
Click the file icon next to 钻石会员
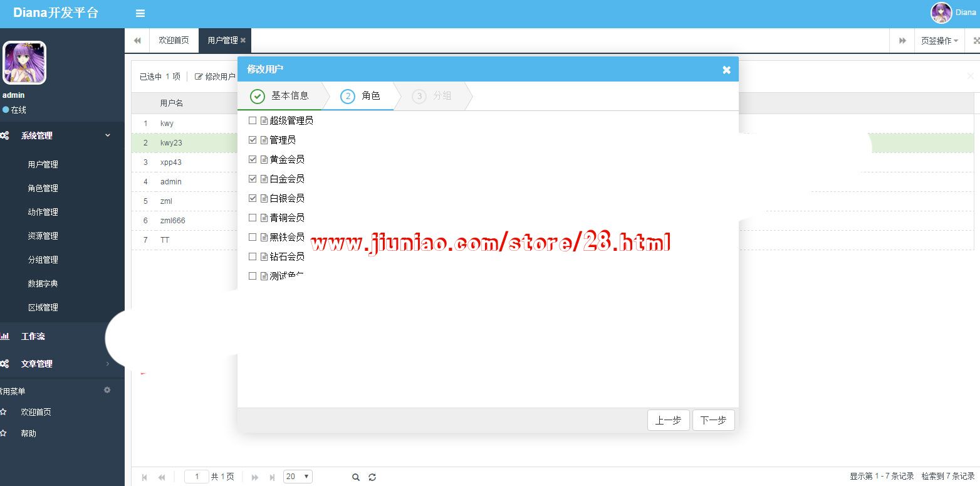click(x=264, y=256)
